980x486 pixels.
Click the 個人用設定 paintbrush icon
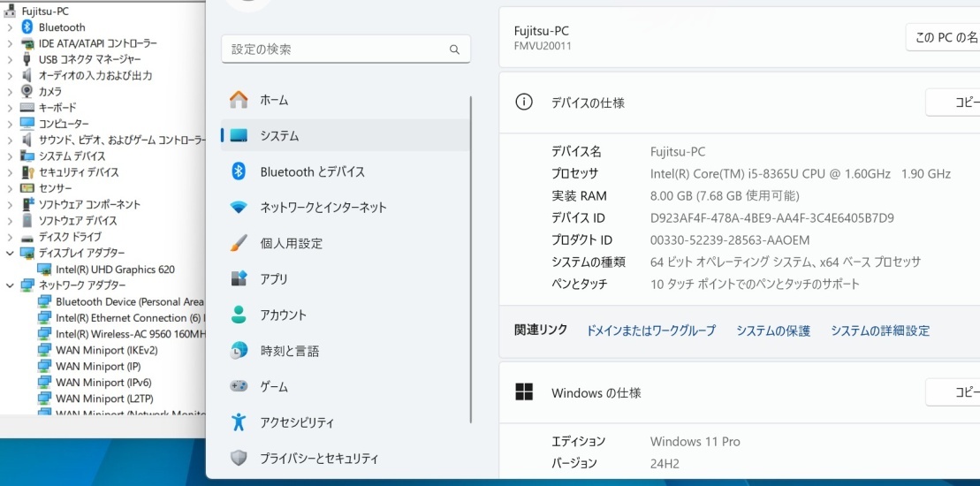[x=238, y=243]
